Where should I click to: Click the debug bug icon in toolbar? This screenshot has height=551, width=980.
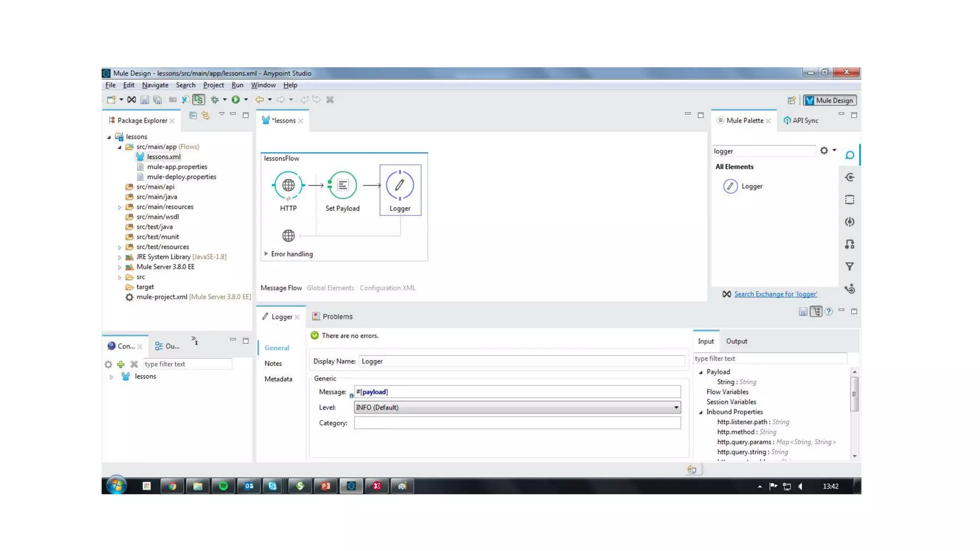(x=215, y=99)
